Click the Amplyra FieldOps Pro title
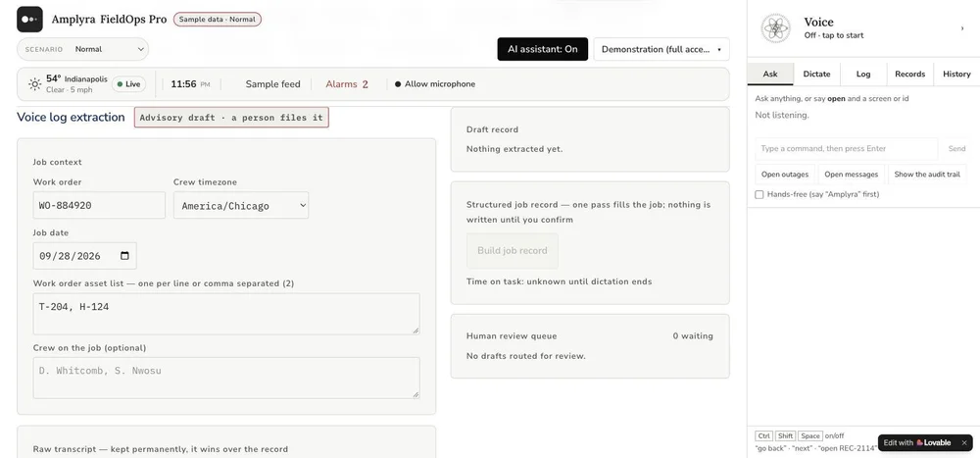 (x=109, y=20)
